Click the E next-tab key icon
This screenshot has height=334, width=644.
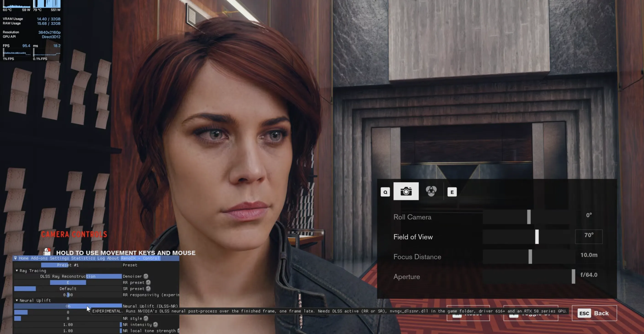coord(452,192)
